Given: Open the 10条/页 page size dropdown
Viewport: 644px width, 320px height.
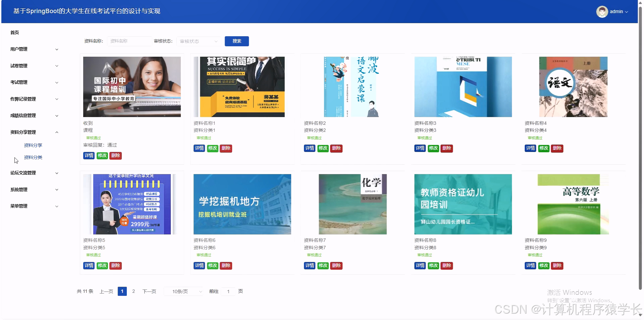Looking at the screenshot, I should click(x=184, y=291).
